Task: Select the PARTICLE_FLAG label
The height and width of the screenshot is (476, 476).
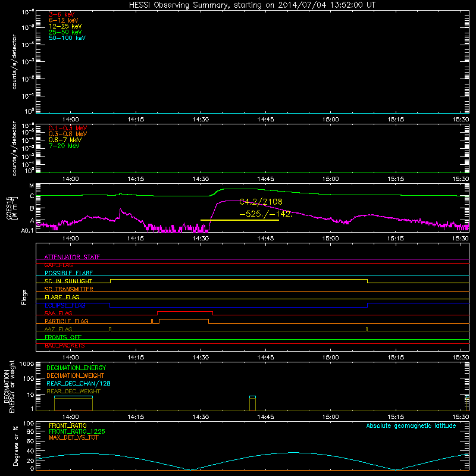Action: point(67,321)
